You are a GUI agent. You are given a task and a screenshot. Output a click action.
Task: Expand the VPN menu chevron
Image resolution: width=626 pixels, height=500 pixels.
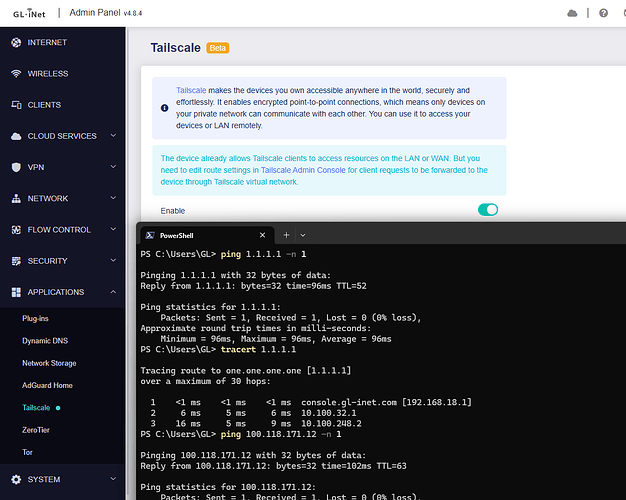pos(113,167)
